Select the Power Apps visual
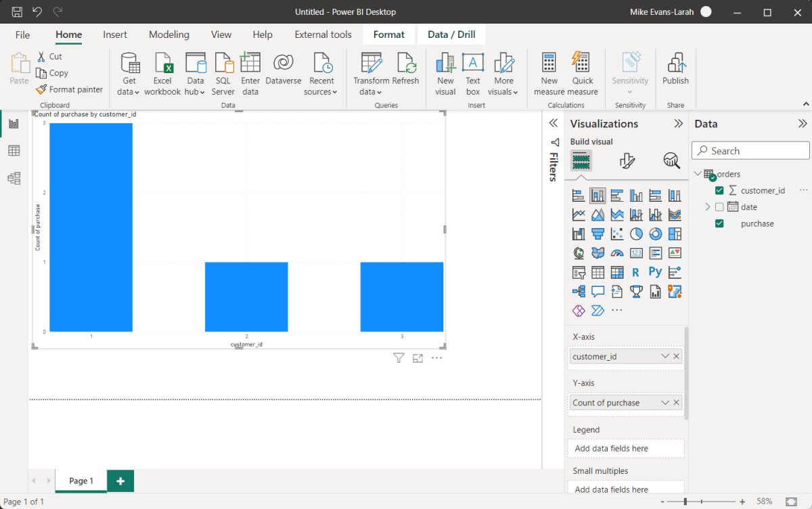Screen dimensions: 812x509 point(579,310)
